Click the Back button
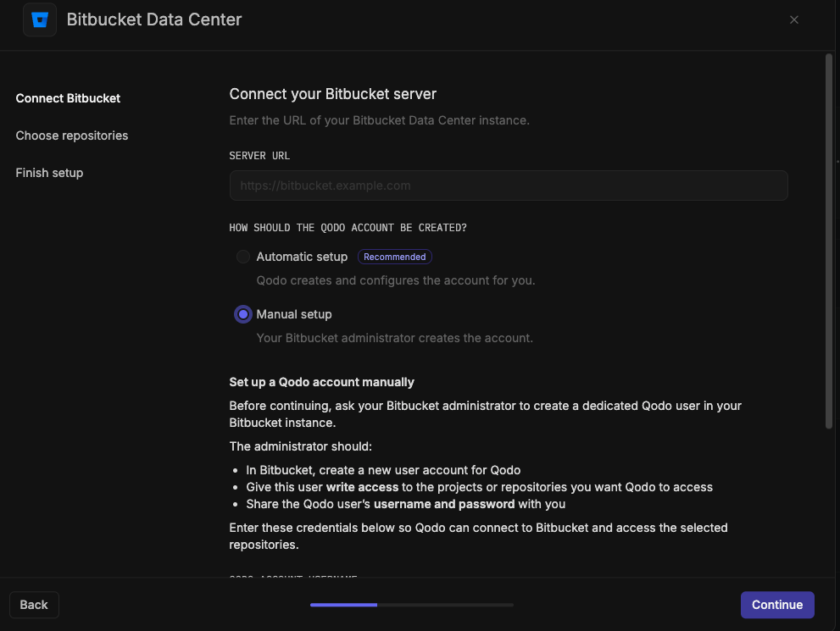 [34, 605]
